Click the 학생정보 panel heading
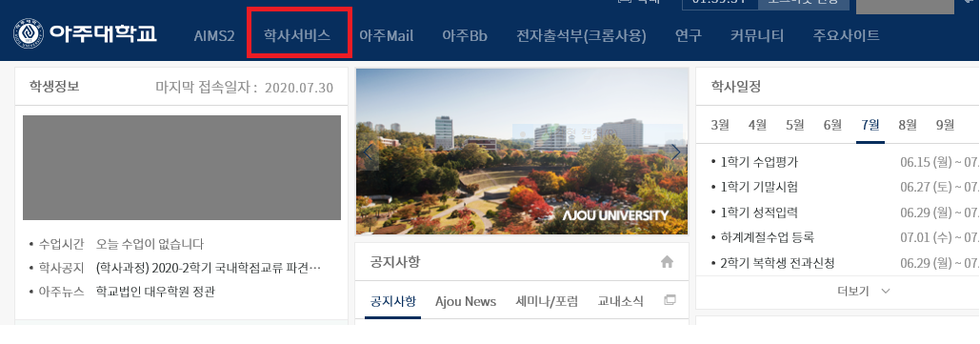The width and height of the screenshot is (980, 344). (54, 87)
